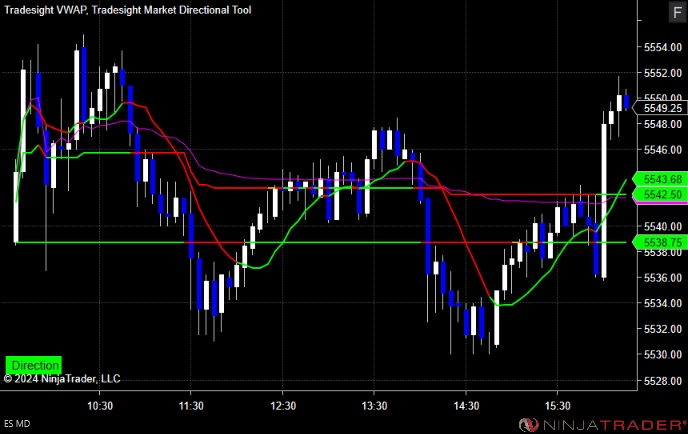Click the 14:30 time axis label

466,406
